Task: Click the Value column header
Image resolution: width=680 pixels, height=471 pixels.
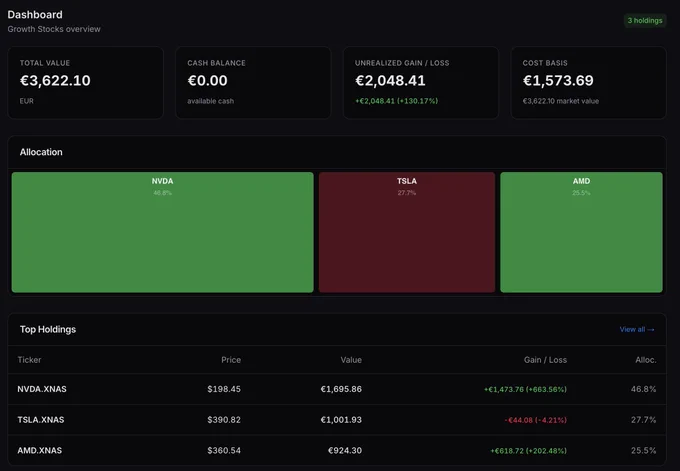Action: [351, 360]
